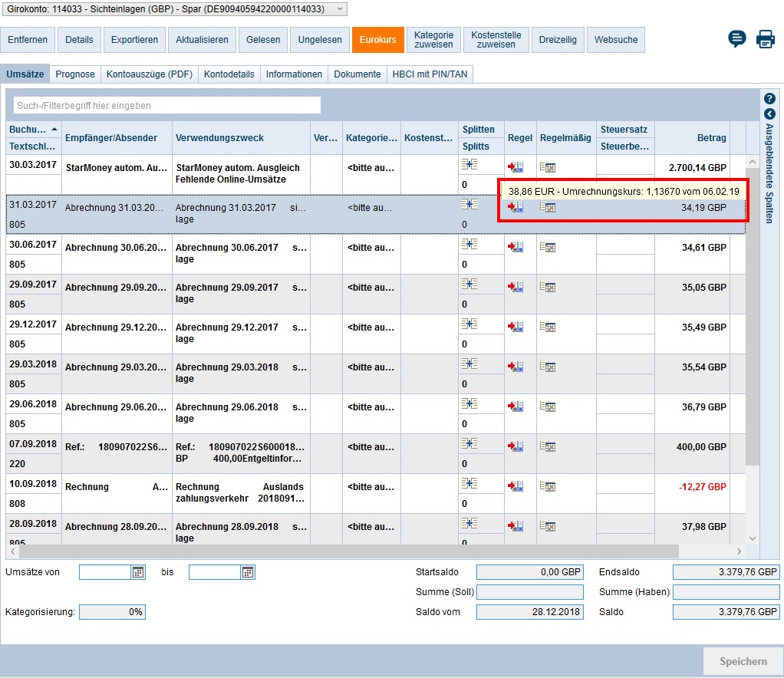Focus the search filter field
The width and height of the screenshot is (784, 678).
click(x=167, y=106)
